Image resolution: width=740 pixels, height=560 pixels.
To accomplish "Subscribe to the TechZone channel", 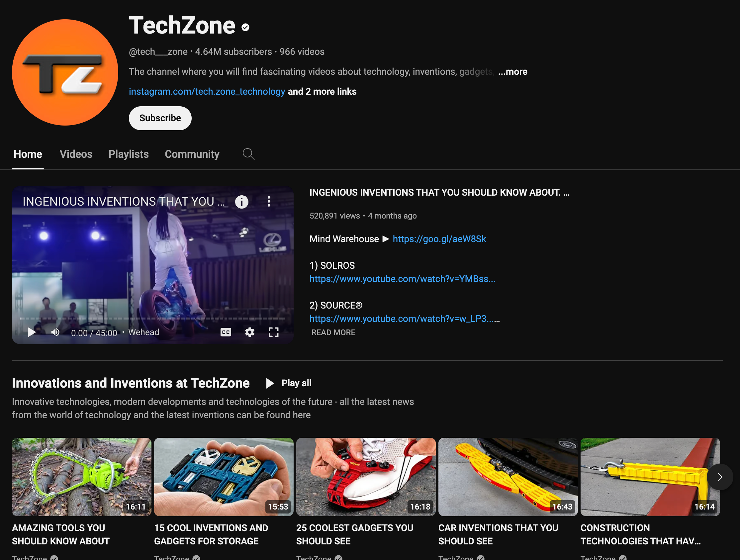I will (160, 118).
